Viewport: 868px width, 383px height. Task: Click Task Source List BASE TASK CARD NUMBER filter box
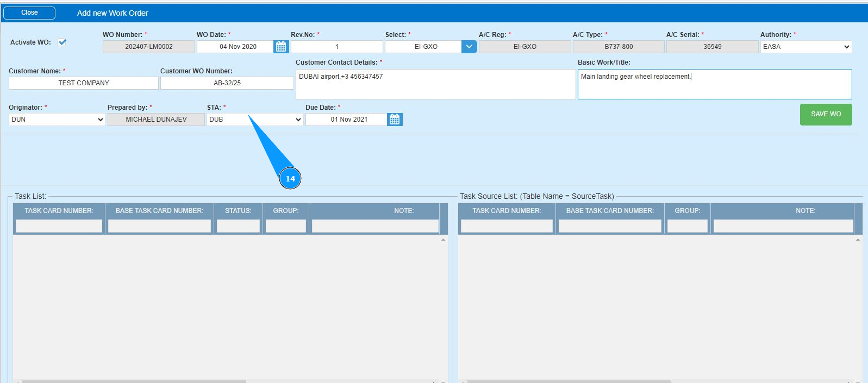pyautogui.click(x=610, y=226)
